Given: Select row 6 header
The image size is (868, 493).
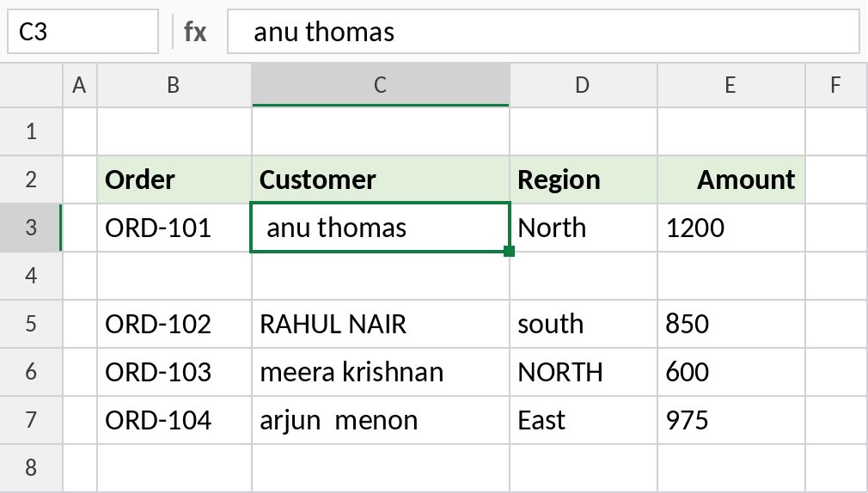Looking at the screenshot, I should [x=31, y=373].
